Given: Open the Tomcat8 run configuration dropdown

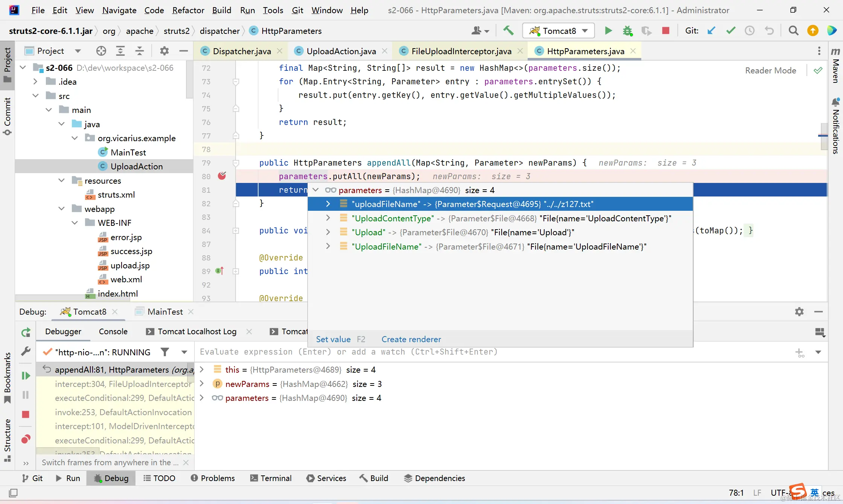Looking at the screenshot, I should click(559, 30).
